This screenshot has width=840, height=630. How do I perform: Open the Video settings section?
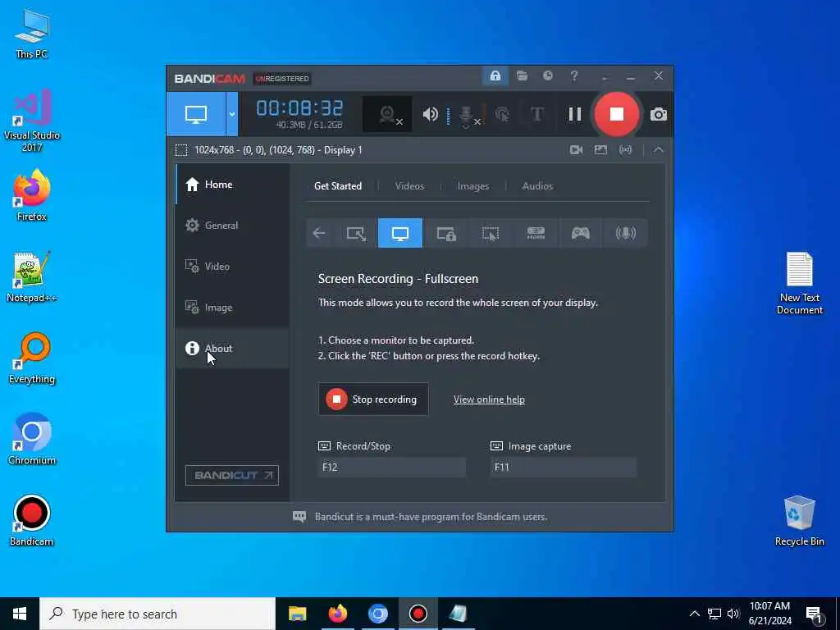[232, 267]
